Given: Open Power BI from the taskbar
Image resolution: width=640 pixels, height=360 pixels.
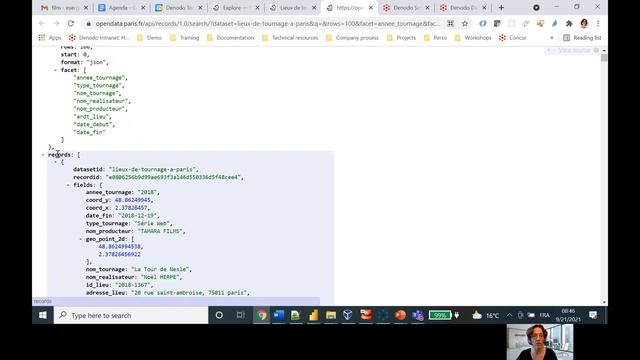Looking at the screenshot, I should tap(313, 315).
